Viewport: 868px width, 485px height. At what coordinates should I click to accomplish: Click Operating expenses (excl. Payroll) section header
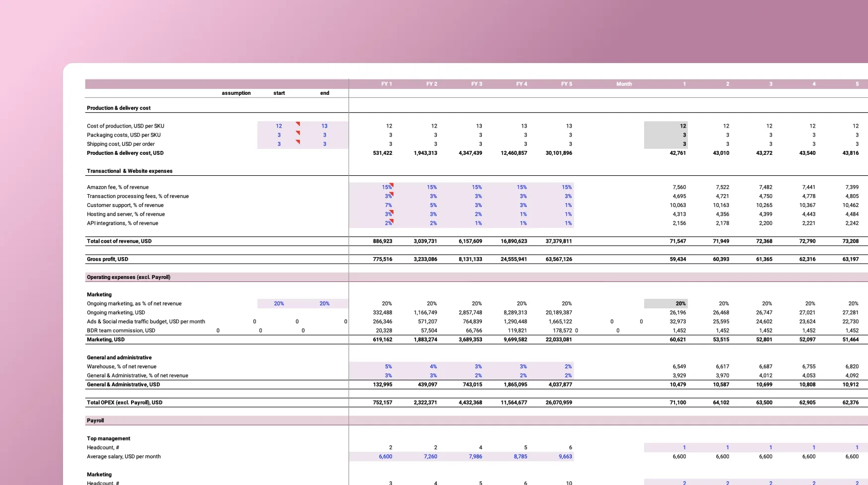129,277
